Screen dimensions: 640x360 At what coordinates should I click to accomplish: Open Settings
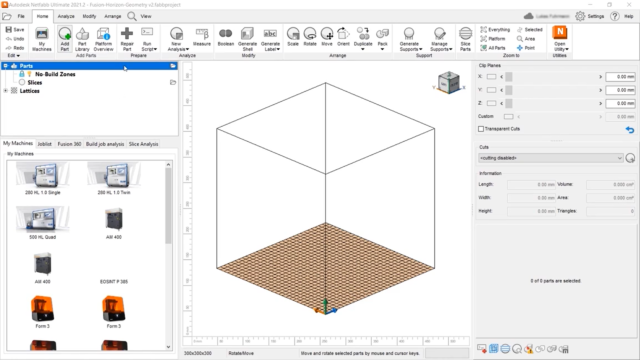click(590, 16)
